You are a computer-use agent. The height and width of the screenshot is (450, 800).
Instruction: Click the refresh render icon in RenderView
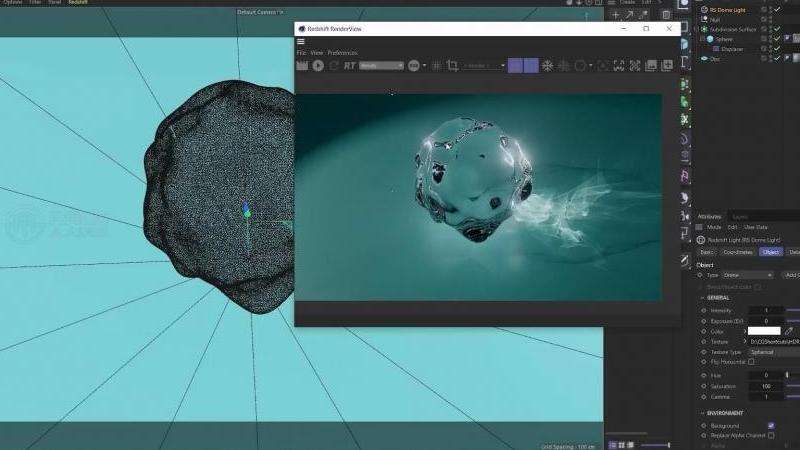point(334,65)
